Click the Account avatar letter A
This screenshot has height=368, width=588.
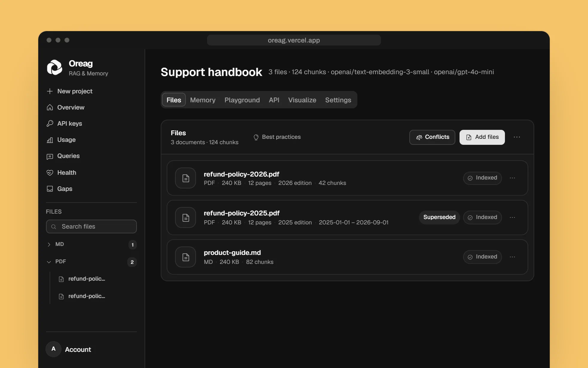coord(53,349)
